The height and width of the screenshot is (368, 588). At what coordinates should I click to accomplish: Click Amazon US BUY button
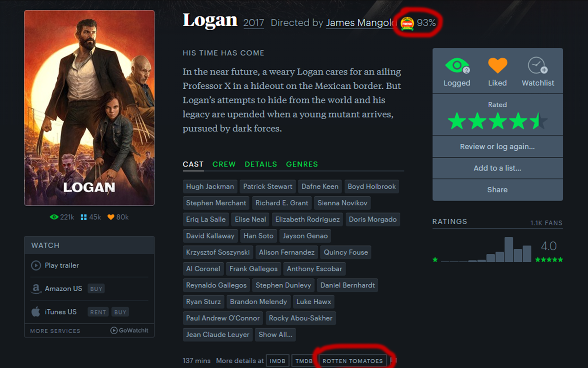(96, 289)
